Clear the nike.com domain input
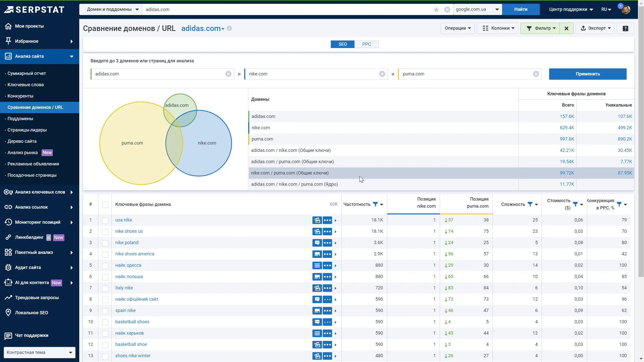The width and height of the screenshot is (644, 362). click(x=382, y=74)
